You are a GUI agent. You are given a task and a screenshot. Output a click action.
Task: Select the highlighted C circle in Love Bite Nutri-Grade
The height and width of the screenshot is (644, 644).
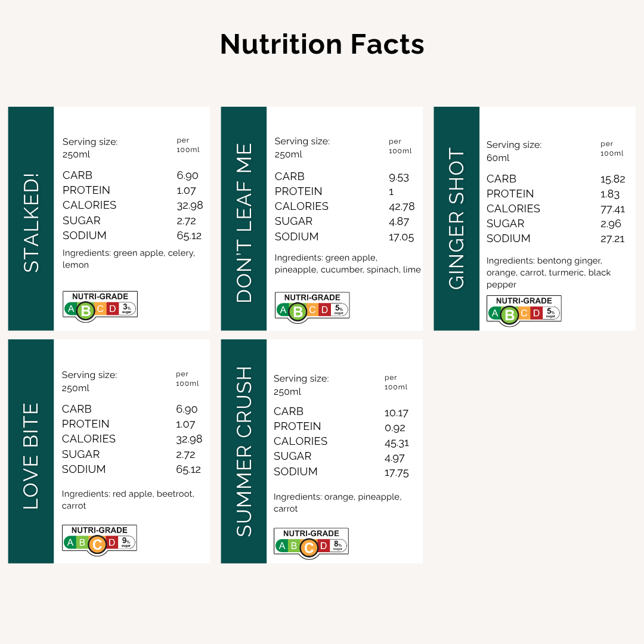pos(97,544)
